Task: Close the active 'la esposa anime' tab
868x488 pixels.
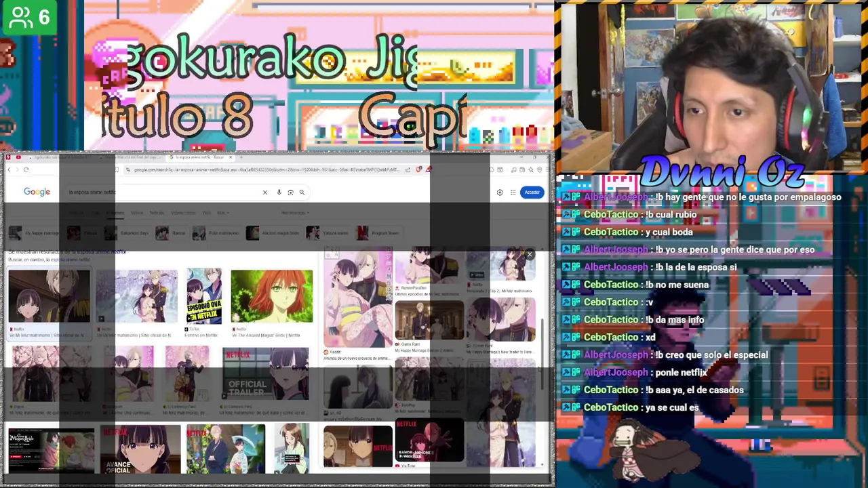Action: click(231, 157)
